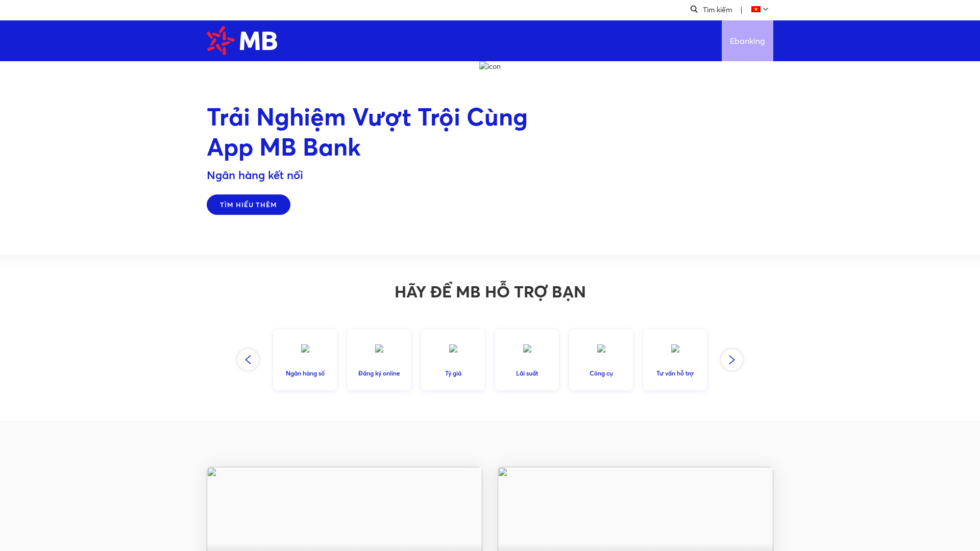Click the Đăng ký online card icon
Image resolution: width=980 pixels, height=551 pixels.
coord(379,348)
